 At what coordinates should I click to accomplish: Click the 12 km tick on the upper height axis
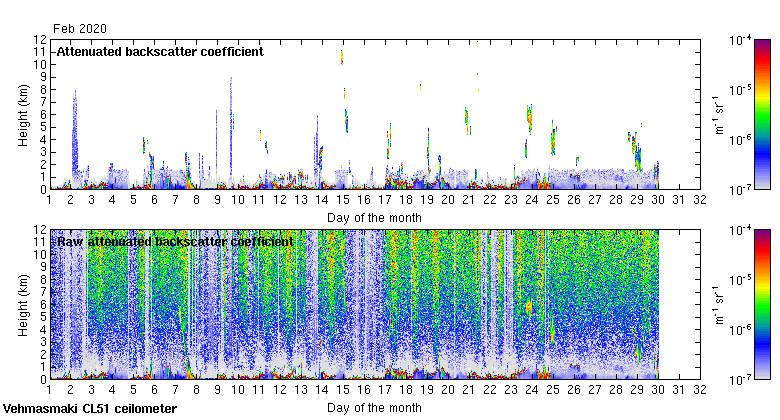click(x=40, y=39)
